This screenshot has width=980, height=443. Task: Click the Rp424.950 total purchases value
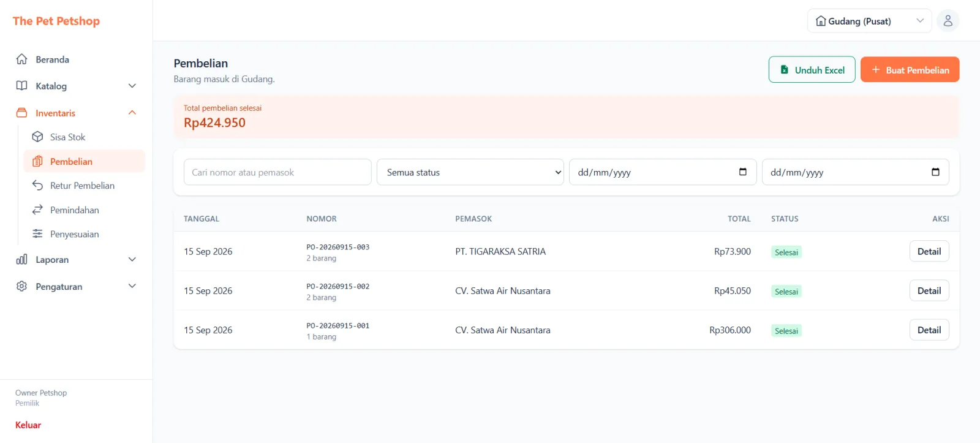click(x=214, y=123)
